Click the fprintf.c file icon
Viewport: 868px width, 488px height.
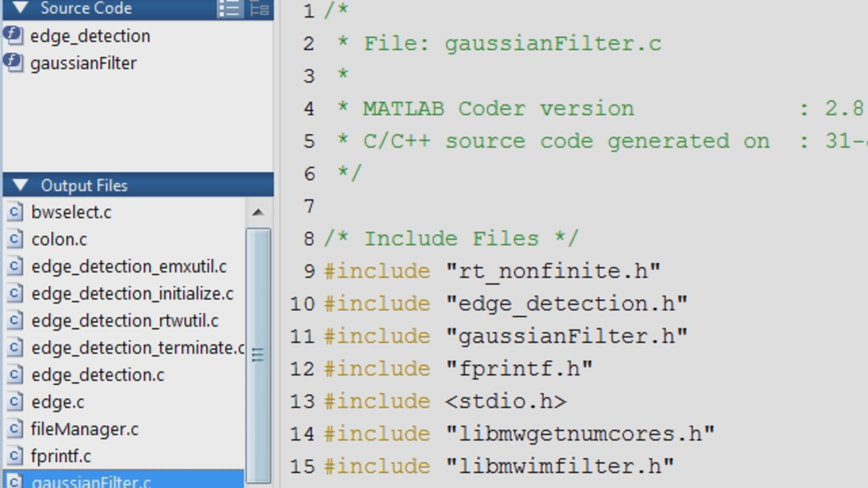14,456
